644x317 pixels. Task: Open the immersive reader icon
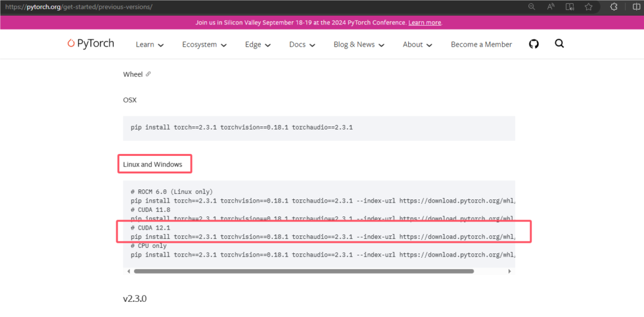[x=570, y=6]
